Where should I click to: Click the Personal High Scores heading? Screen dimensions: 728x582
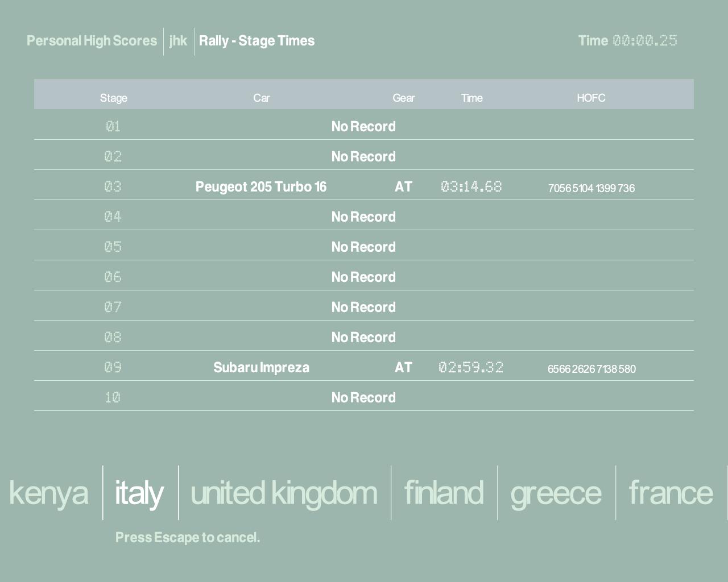(x=92, y=41)
